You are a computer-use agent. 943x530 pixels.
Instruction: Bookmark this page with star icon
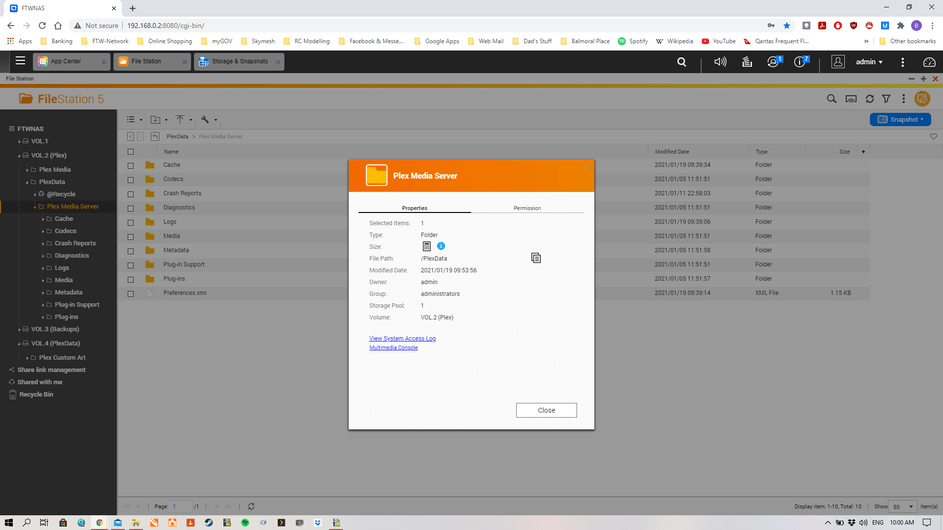[x=787, y=25]
